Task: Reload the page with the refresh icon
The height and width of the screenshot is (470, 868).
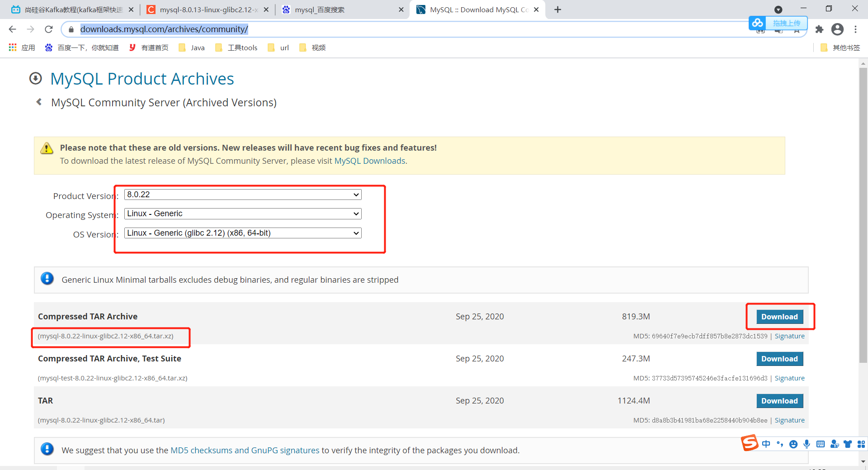Action: 49,29
